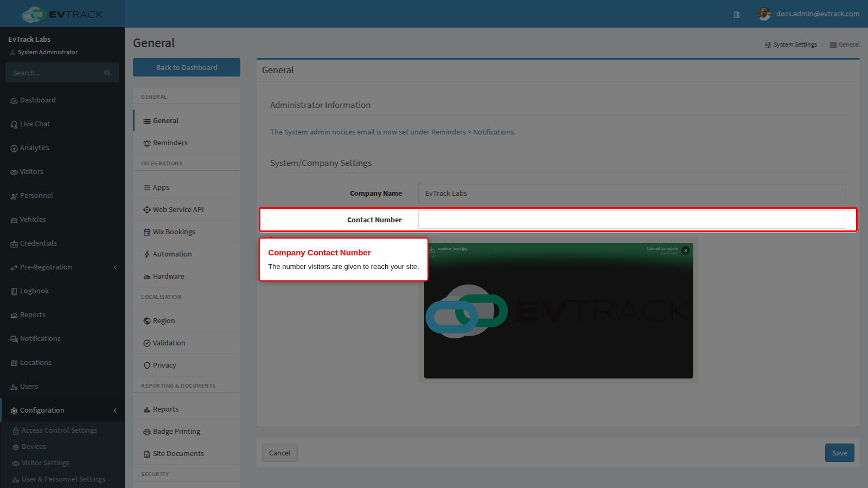Click the Save button
The width and height of the screenshot is (868, 488).
coord(840,453)
